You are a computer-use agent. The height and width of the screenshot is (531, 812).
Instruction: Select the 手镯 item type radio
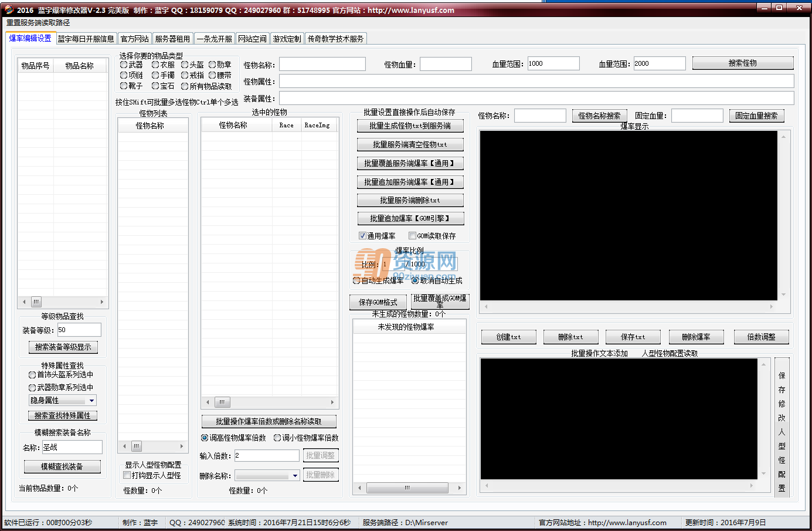pyautogui.click(x=155, y=75)
